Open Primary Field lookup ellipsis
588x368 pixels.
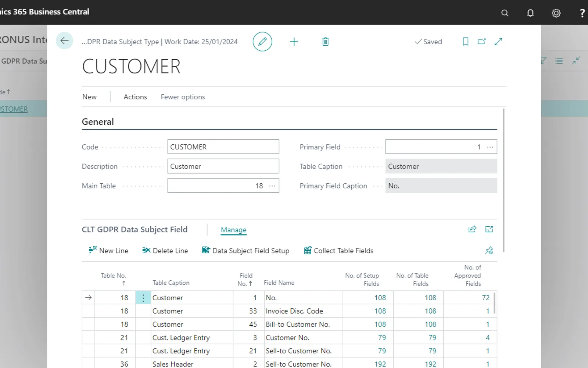pyautogui.click(x=490, y=147)
